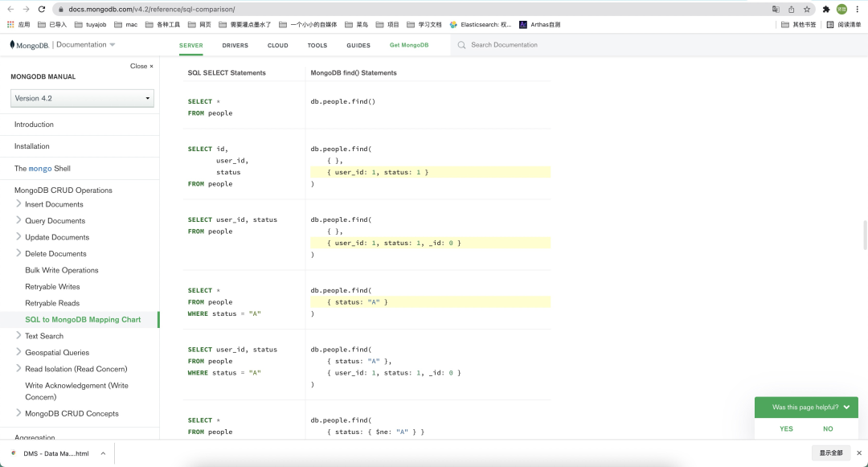Open the Arthas自测 bookmark
Viewport: 868px width, 467px height.
(x=538, y=24)
